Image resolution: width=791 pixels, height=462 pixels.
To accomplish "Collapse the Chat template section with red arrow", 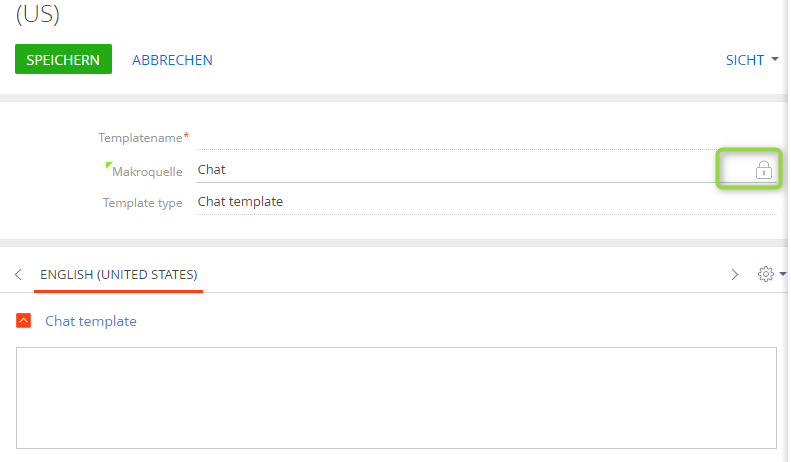I will [x=23, y=321].
